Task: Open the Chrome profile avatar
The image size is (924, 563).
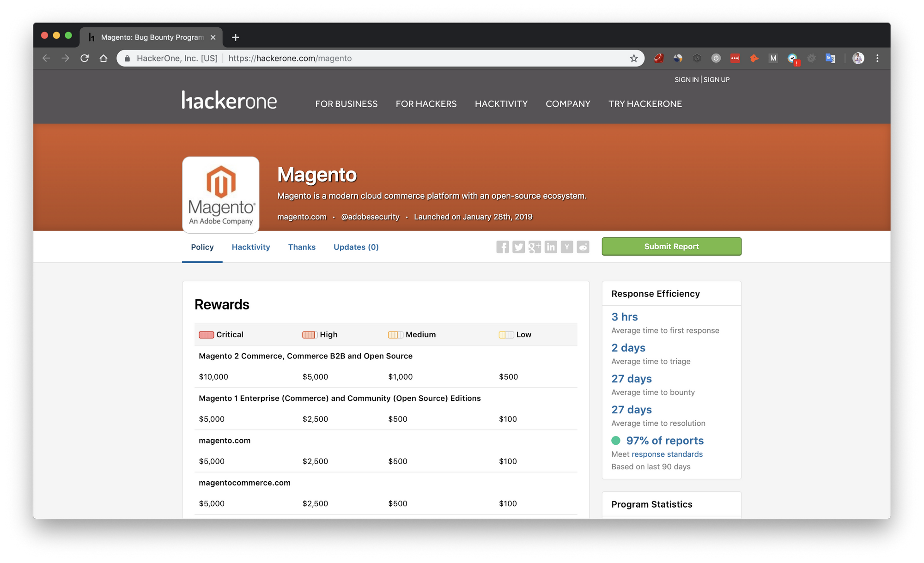Action: click(x=858, y=58)
